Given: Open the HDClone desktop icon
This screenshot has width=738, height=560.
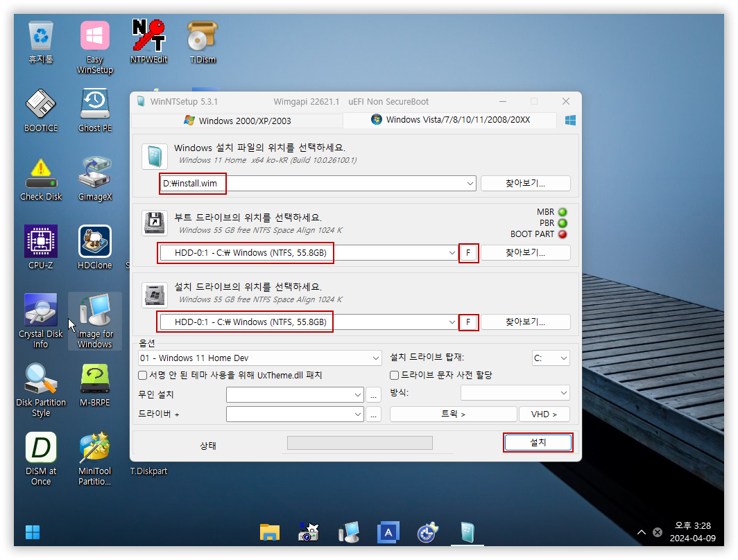Looking at the screenshot, I should click(94, 247).
